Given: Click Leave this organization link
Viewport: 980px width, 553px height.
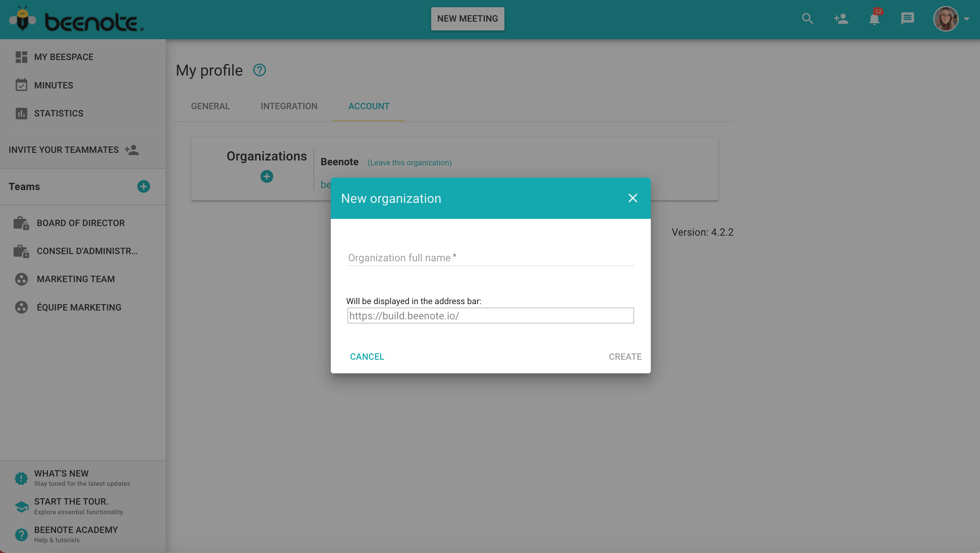Looking at the screenshot, I should (x=410, y=162).
